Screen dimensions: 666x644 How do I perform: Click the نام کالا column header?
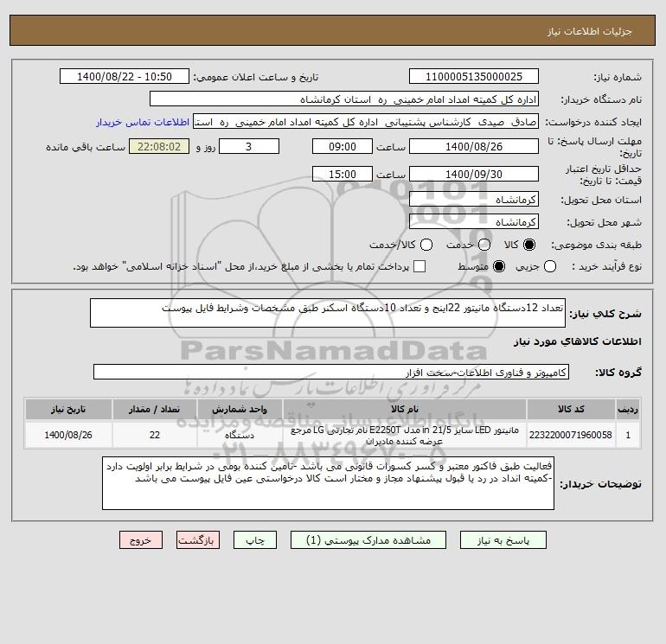tap(405, 409)
